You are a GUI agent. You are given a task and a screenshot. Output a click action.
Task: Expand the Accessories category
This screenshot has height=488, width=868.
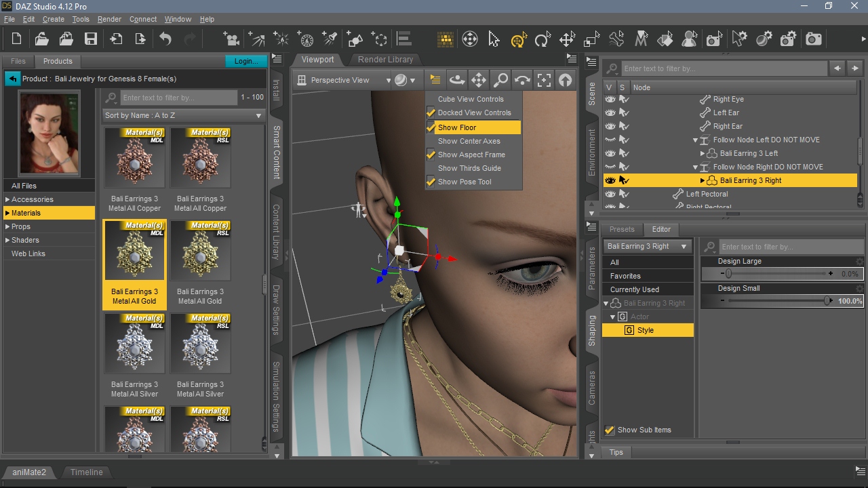click(7, 199)
